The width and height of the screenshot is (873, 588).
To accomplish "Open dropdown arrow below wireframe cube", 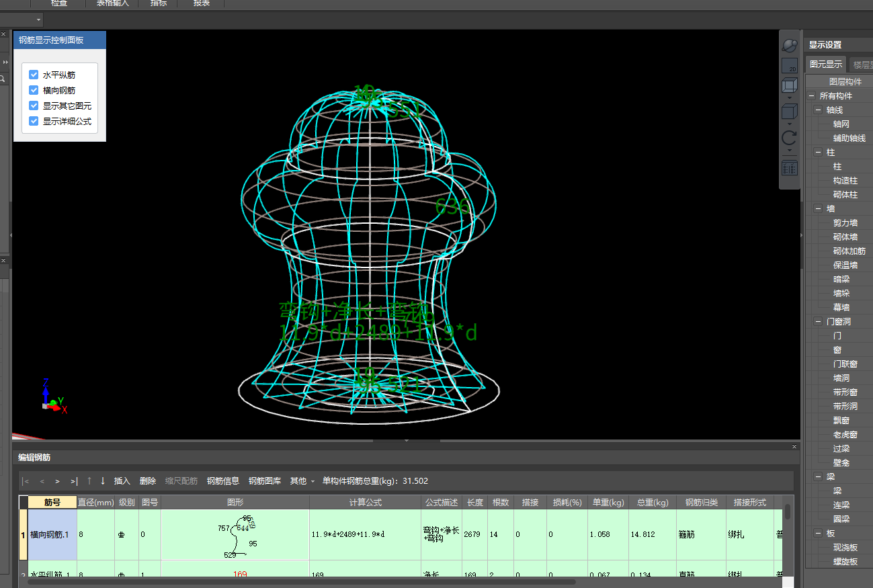I will pos(789,97).
